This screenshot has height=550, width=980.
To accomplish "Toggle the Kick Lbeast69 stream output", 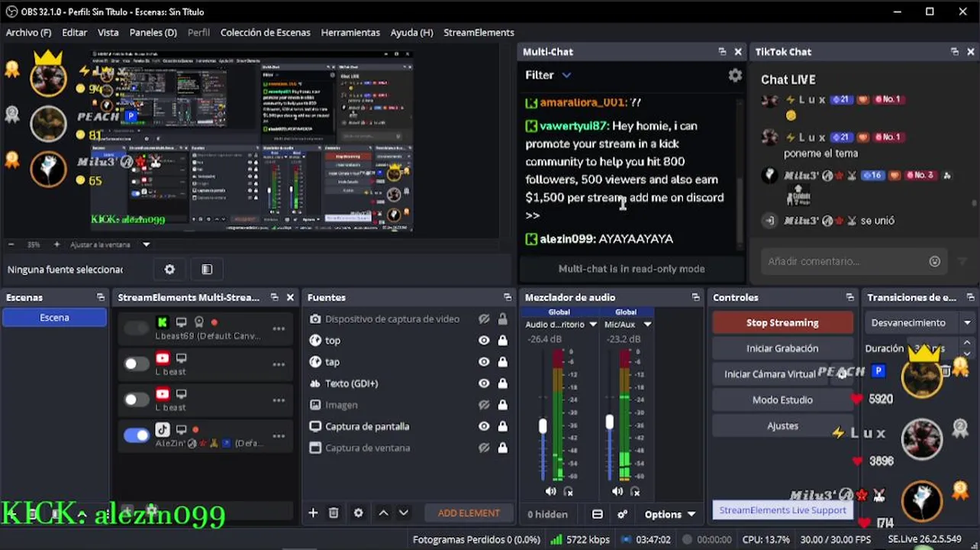I will point(137,328).
